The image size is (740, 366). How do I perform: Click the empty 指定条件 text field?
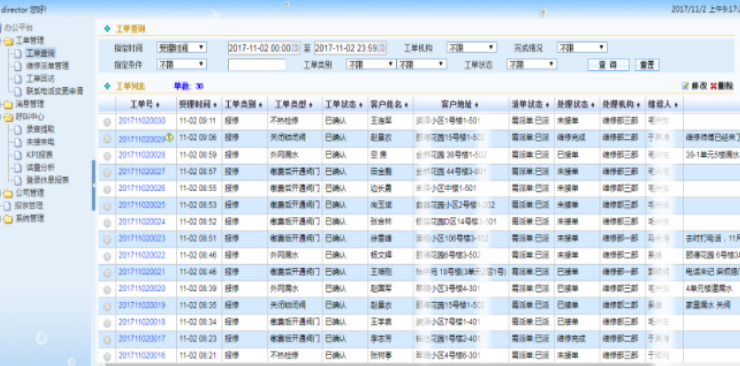(x=257, y=65)
